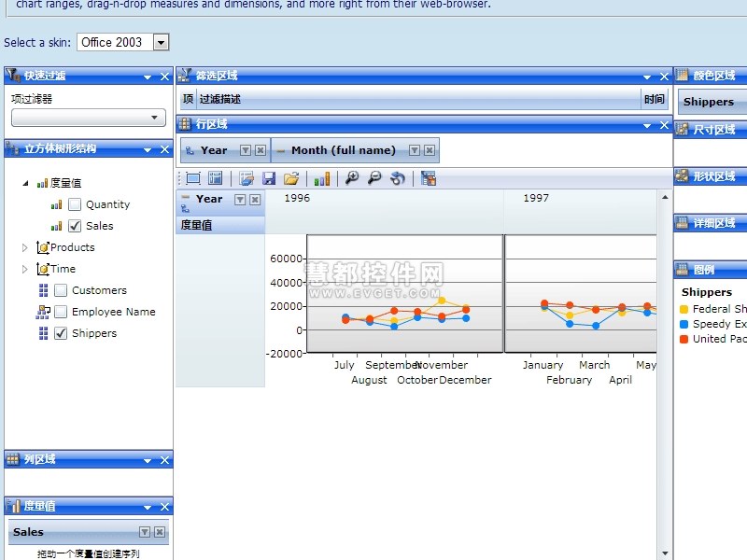Click the Products cube folder icon
Viewport: 747px width, 560px height.
coord(43,247)
